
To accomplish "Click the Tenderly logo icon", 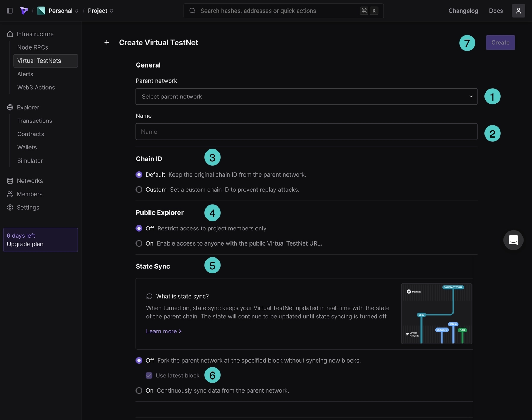I will (x=24, y=11).
